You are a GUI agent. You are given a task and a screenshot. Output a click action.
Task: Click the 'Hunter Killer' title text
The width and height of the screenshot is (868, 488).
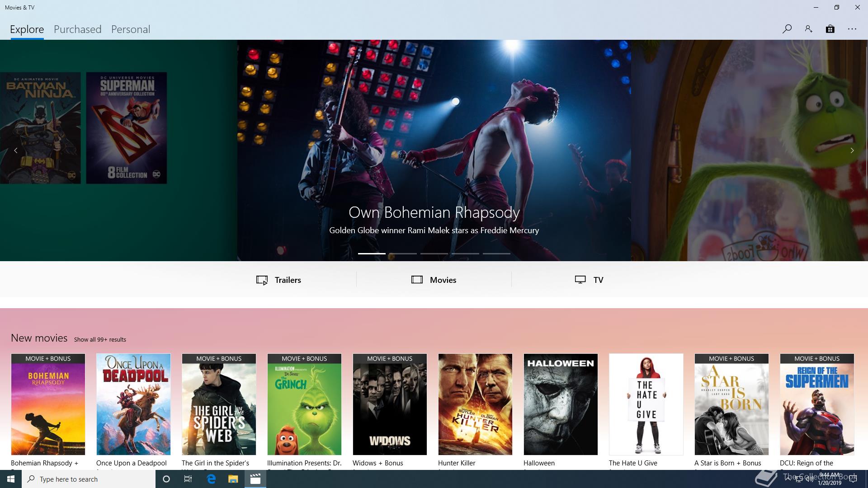pyautogui.click(x=457, y=463)
